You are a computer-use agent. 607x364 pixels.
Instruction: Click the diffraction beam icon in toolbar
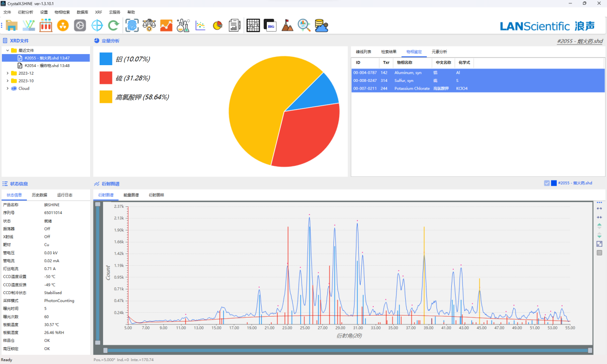[29, 25]
